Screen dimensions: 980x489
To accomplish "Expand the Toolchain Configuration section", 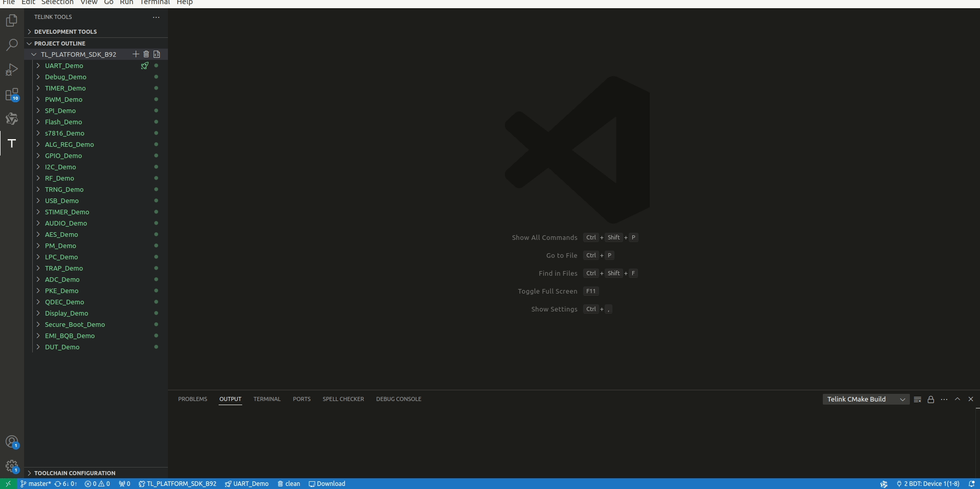I will pos(96,473).
